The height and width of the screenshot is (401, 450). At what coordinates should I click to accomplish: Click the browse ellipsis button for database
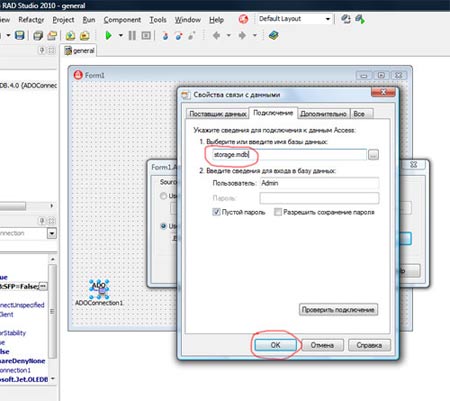[x=373, y=155]
